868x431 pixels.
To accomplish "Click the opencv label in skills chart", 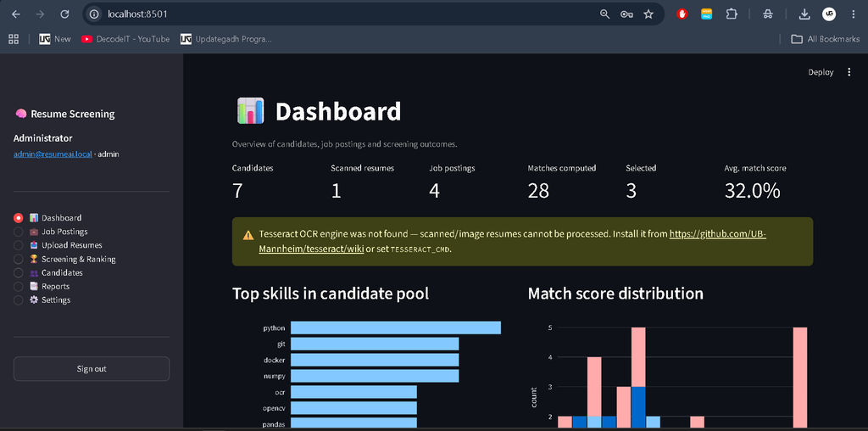I will pos(274,408).
